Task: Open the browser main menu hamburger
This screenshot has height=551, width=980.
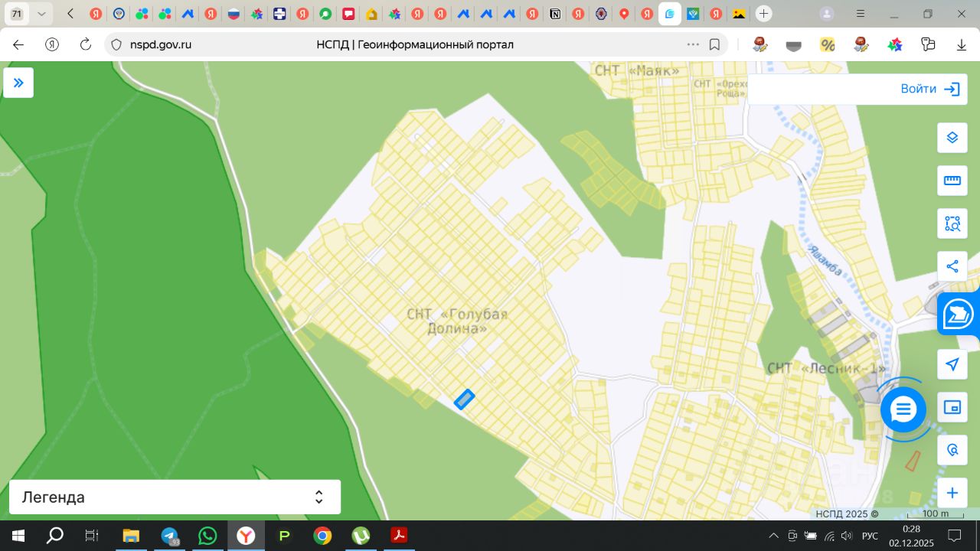Action: click(861, 14)
